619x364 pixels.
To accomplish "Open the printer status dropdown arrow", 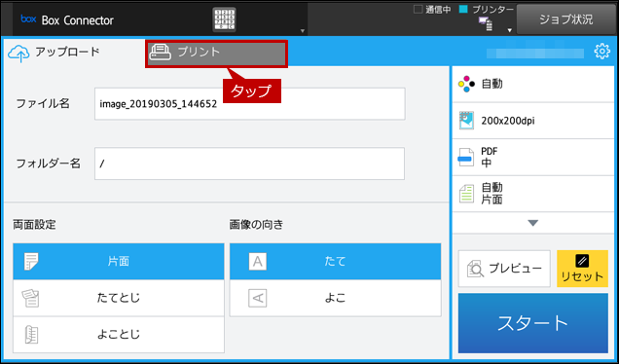I will [510, 30].
